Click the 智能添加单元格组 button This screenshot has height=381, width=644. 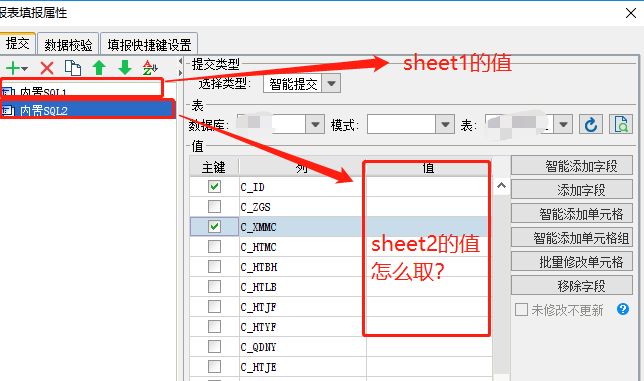tap(572, 237)
